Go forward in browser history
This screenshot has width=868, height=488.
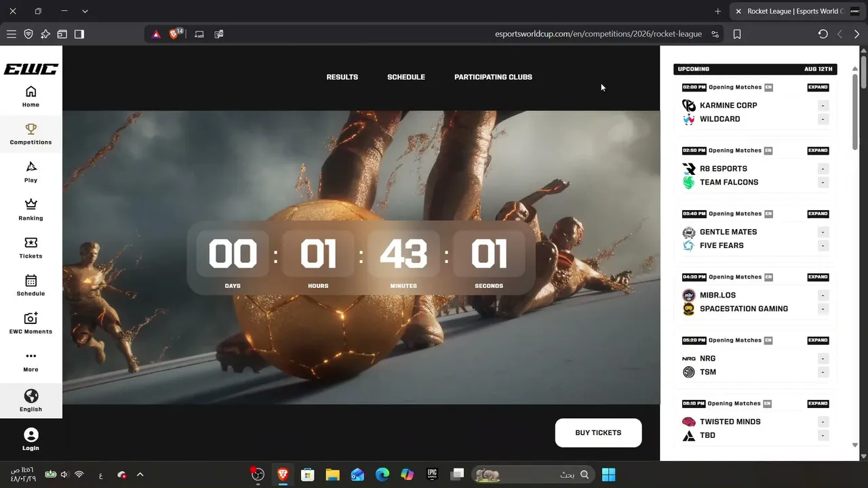857,34
